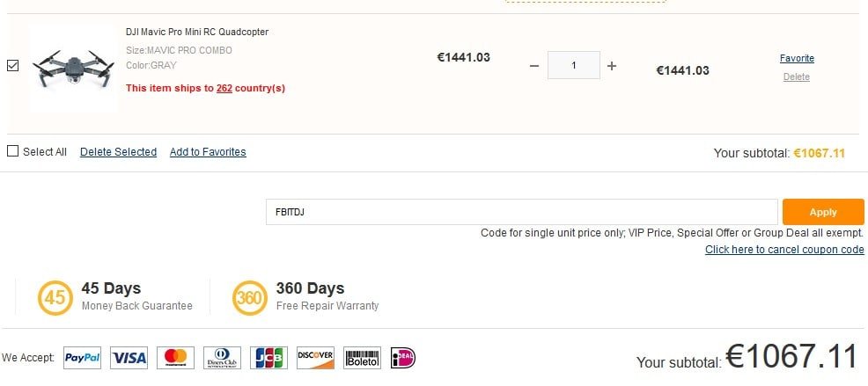Image resolution: width=868 pixels, height=386 pixels.
Task: Click the Delete Selected link
Action: click(118, 152)
